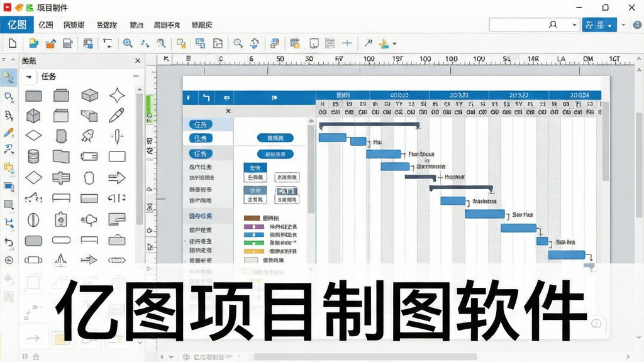The height and width of the screenshot is (362, 644).
Task: Click the brown color swatch
Action: tap(252, 218)
